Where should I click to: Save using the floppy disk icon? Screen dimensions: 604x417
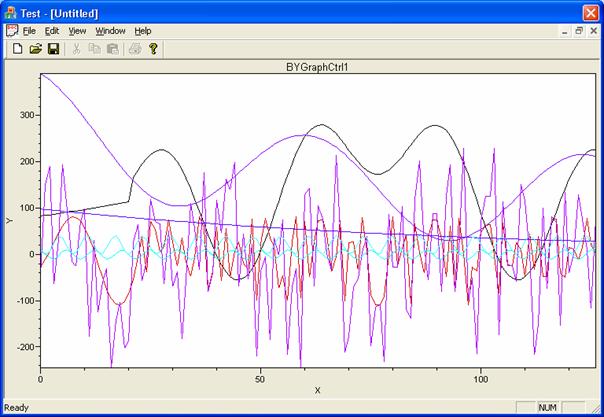(x=53, y=48)
